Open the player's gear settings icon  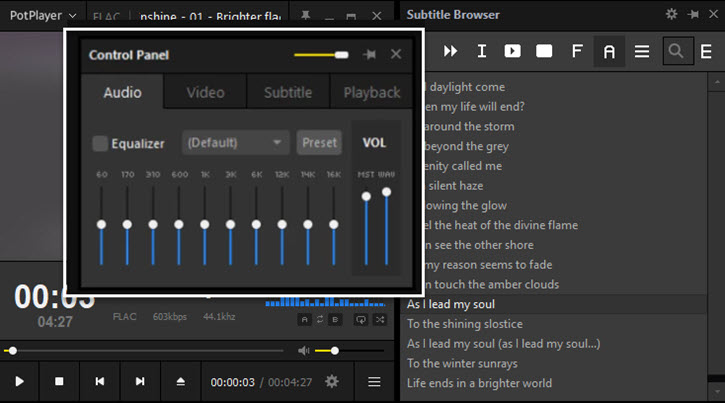click(332, 382)
